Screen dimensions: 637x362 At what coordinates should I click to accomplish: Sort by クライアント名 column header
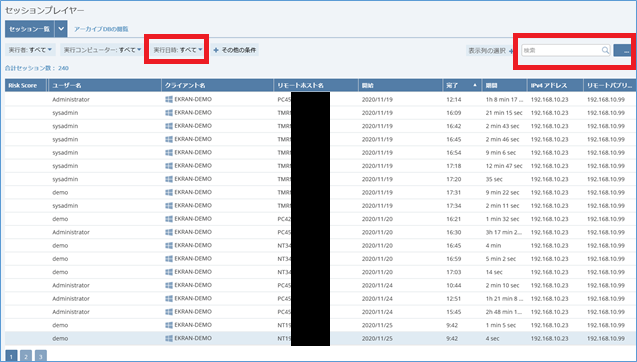tap(217, 86)
